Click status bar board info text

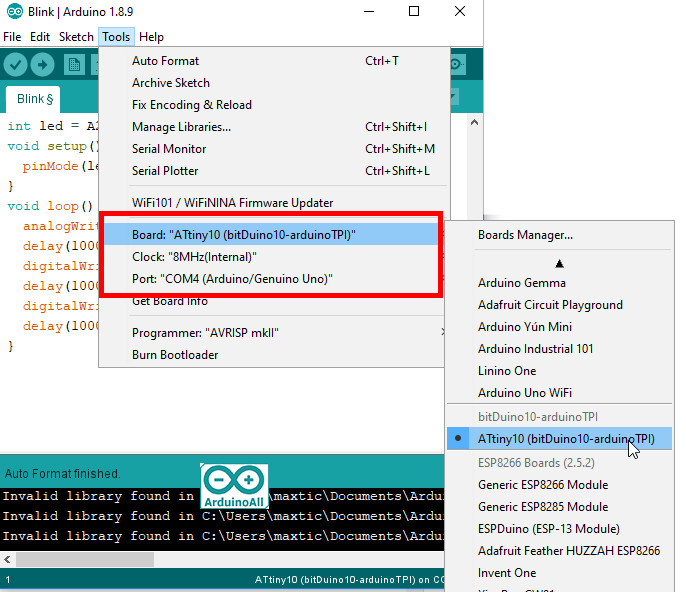click(349, 579)
